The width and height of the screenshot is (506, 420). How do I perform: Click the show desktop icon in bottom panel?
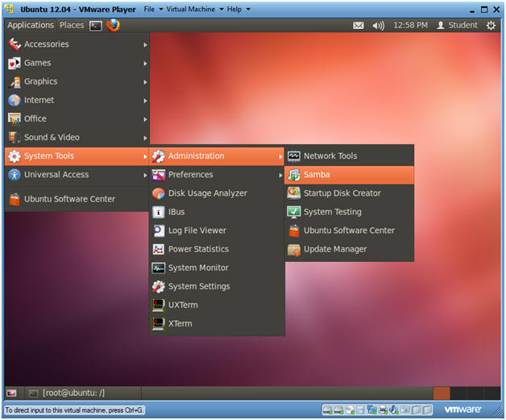11,393
